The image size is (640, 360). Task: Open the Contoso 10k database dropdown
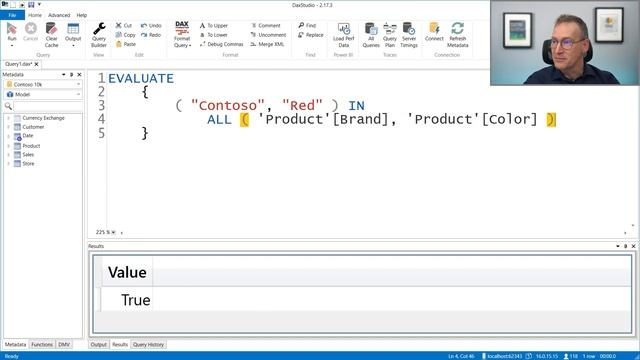(43, 84)
